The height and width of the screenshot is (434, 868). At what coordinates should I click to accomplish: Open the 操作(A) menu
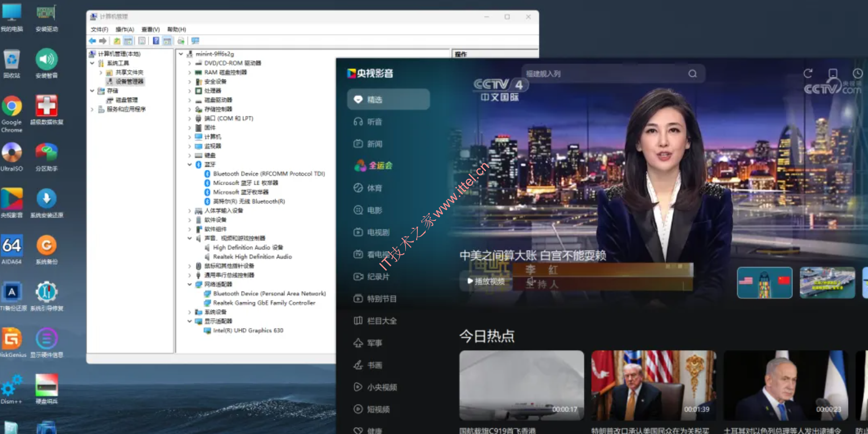(125, 30)
